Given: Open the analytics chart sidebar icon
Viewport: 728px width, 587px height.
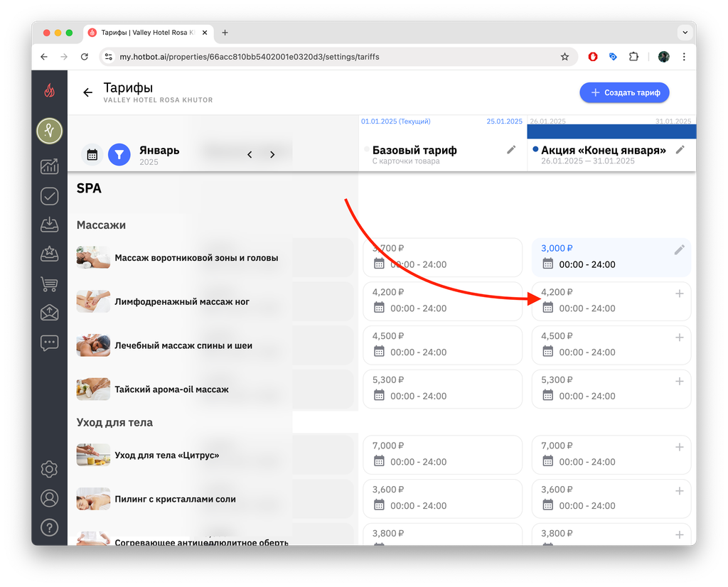Looking at the screenshot, I should coord(49,166).
